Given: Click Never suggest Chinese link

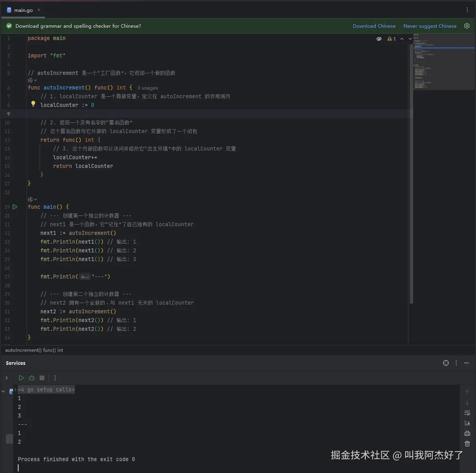Looking at the screenshot, I should point(430,26).
